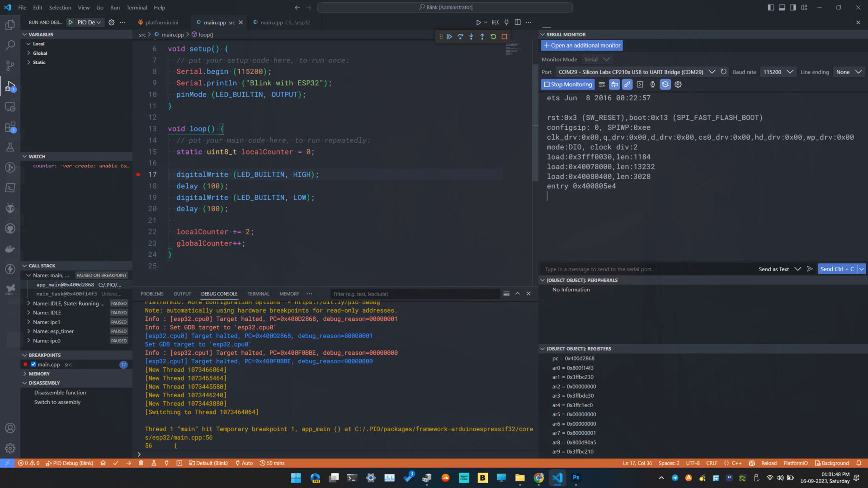Open the PlatformIO sidebar icon
This screenshot has height=488, width=868.
[10, 208]
